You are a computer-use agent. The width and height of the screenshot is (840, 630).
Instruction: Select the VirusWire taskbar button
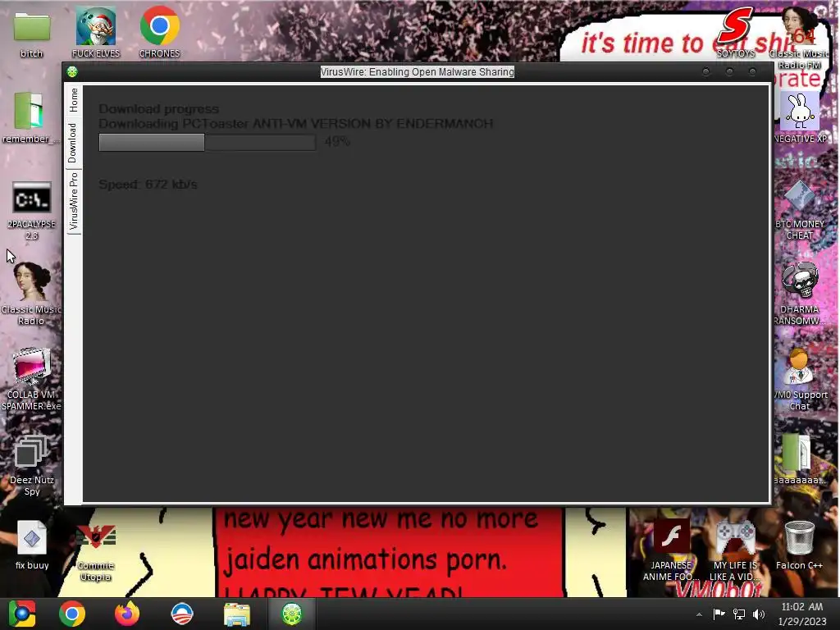pos(292,614)
